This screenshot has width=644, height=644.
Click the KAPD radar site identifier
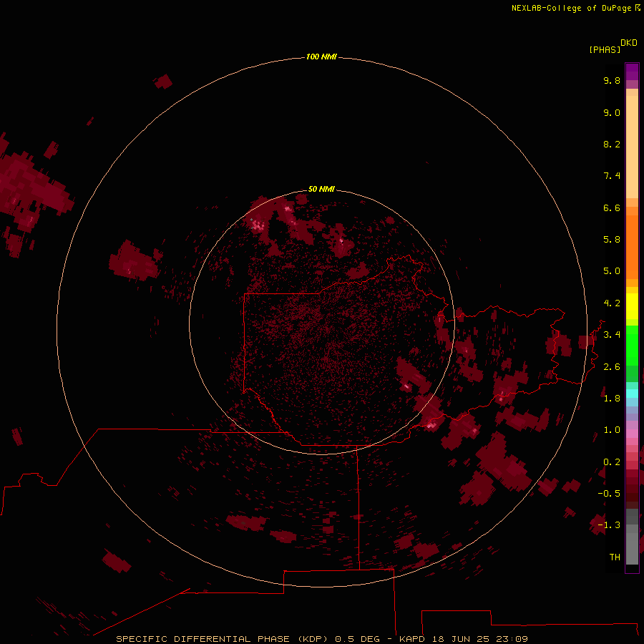click(x=412, y=639)
